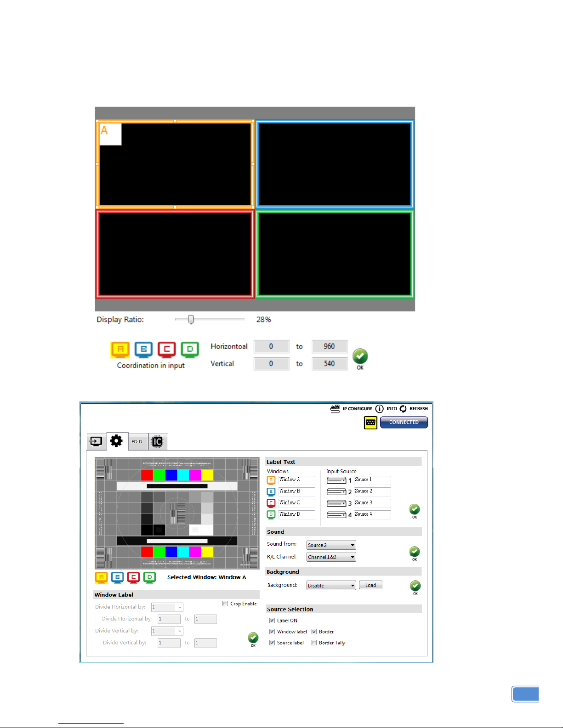
Task: Toggle the Window label checkbox
Action: click(272, 632)
